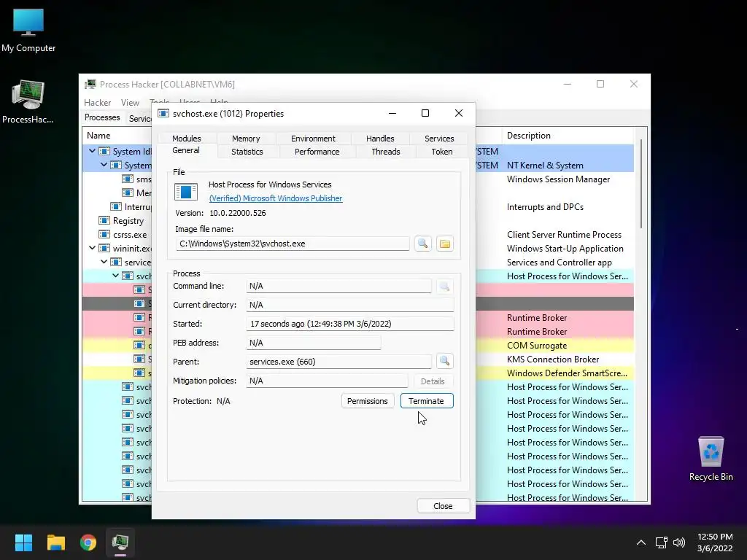Select the General tab
Screen dimensions: 747x560
point(186,150)
